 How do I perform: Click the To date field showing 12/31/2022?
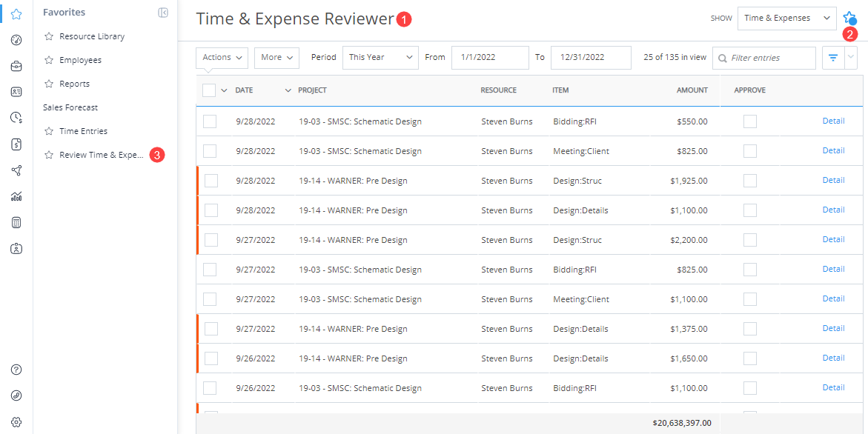pos(591,58)
